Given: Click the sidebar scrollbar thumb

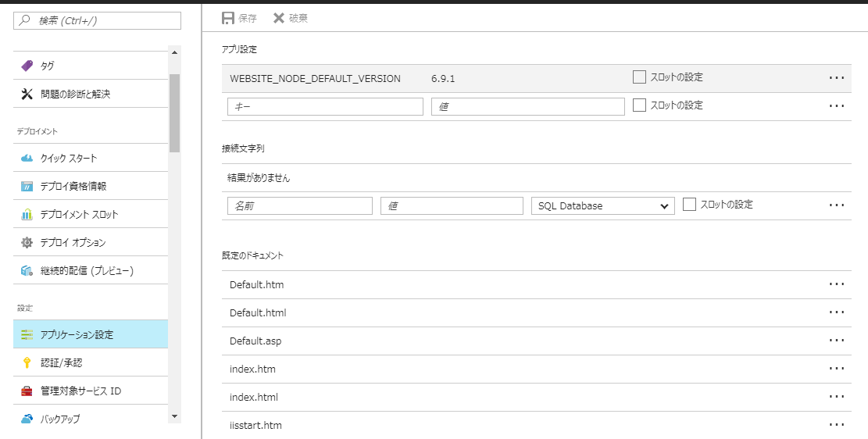Looking at the screenshot, I should (175, 113).
